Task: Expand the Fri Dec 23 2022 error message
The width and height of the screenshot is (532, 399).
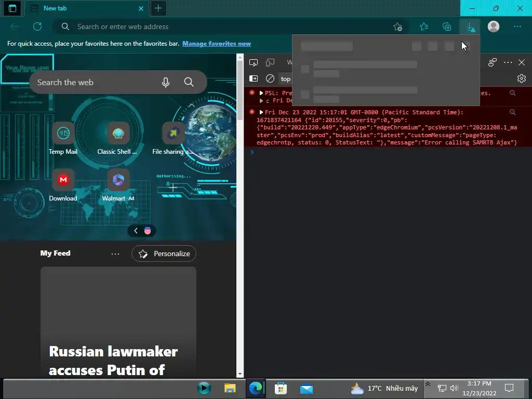Action: [x=261, y=112]
